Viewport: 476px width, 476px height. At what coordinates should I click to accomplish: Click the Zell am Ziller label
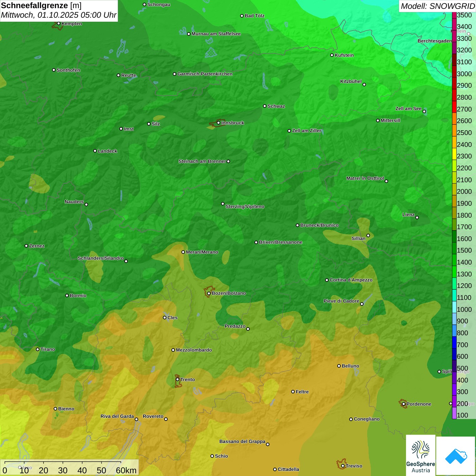(x=307, y=131)
